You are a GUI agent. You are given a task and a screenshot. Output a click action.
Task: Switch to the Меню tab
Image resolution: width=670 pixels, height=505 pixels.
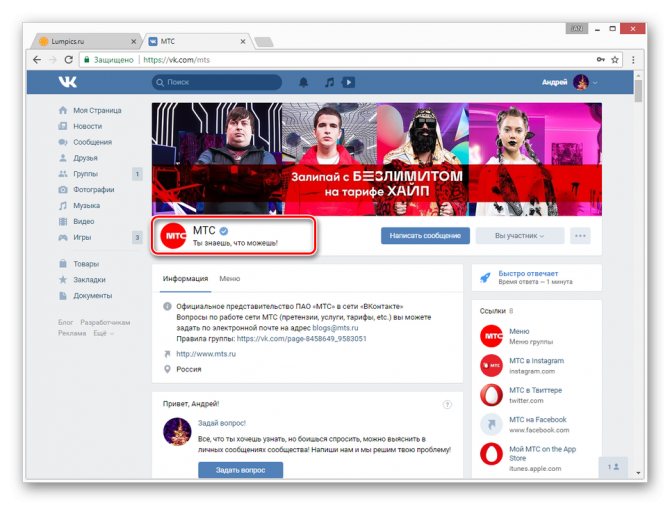click(229, 279)
